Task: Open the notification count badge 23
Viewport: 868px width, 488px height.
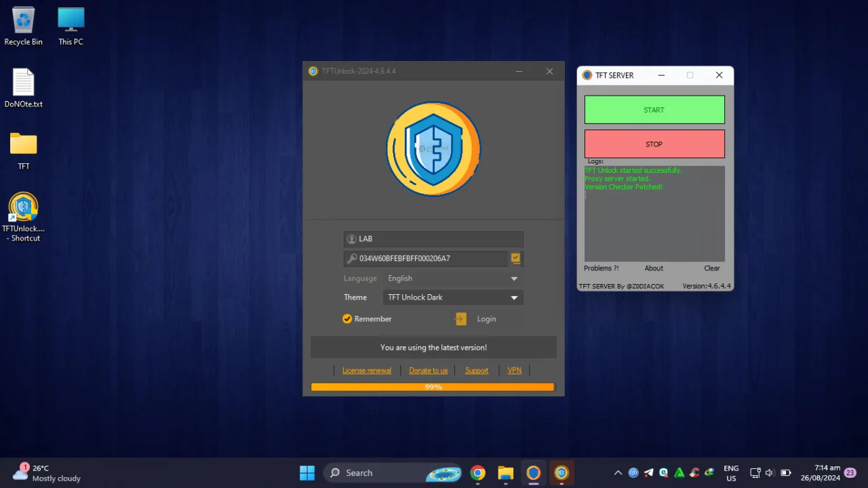Action: (850, 473)
